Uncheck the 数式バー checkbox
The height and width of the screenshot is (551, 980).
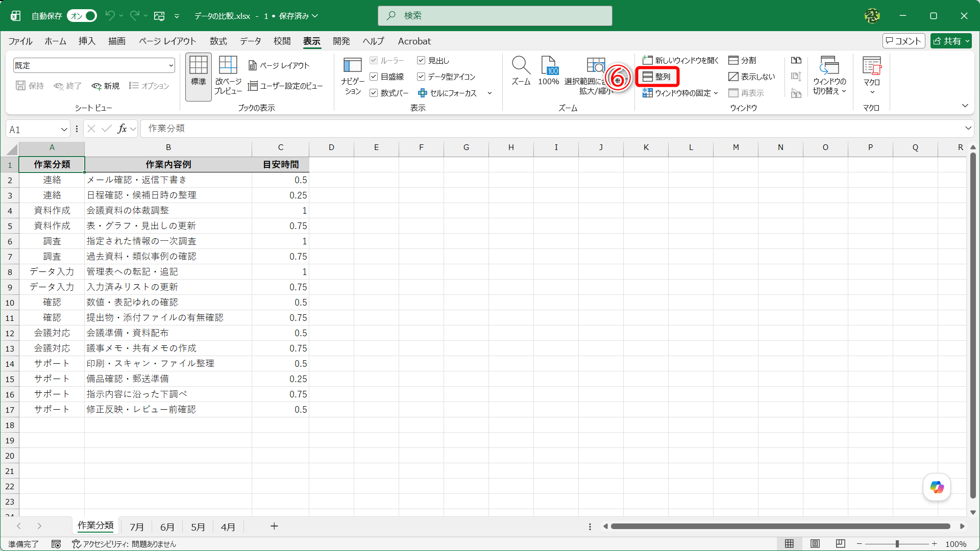[x=374, y=93]
